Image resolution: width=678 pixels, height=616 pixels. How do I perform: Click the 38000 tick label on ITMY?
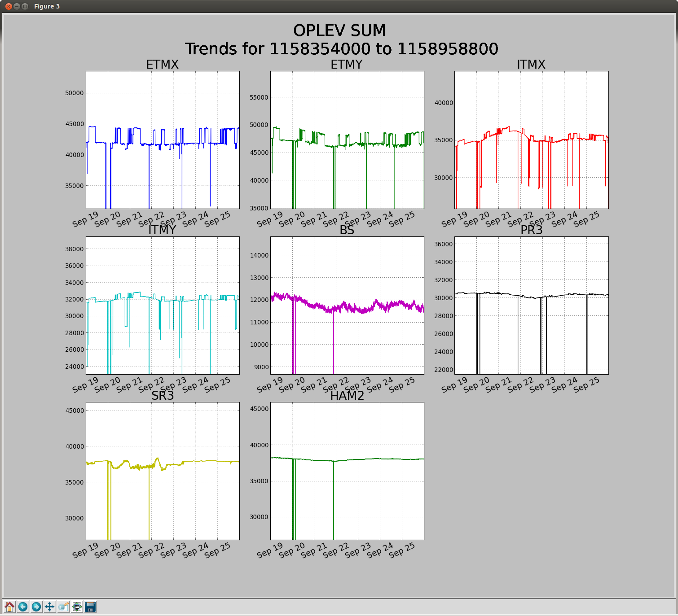coord(75,249)
